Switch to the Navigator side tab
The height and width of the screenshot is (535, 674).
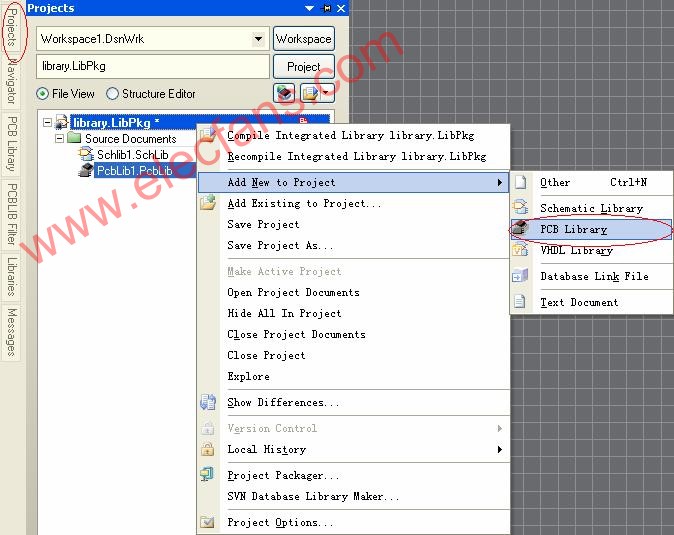point(12,82)
